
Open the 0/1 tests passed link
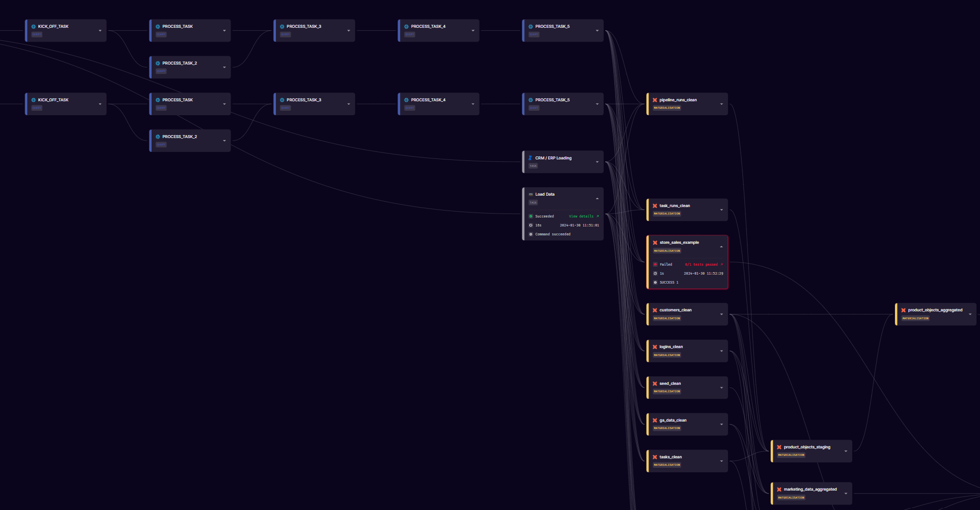tap(702, 264)
